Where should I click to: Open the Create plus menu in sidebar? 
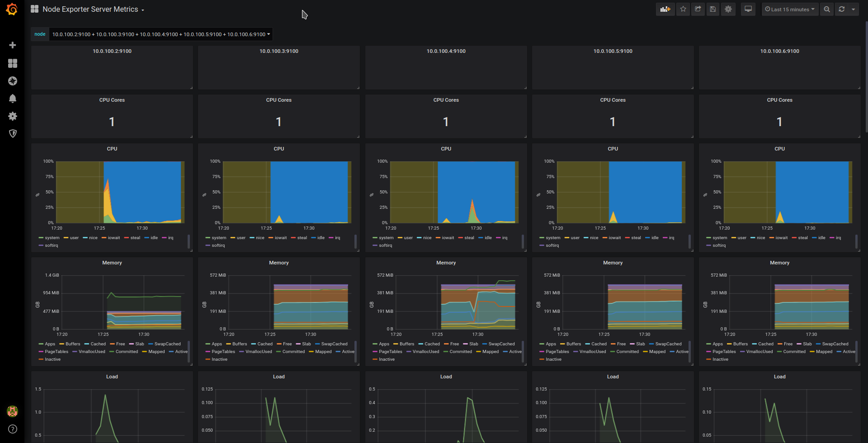click(13, 45)
